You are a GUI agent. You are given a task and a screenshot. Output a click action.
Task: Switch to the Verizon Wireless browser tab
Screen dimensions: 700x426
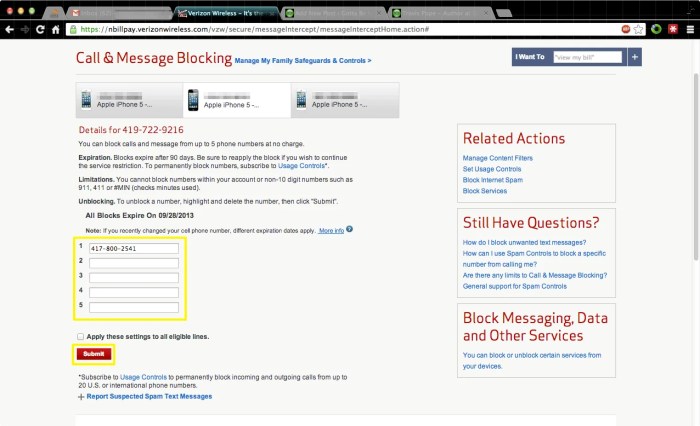(226, 13)
